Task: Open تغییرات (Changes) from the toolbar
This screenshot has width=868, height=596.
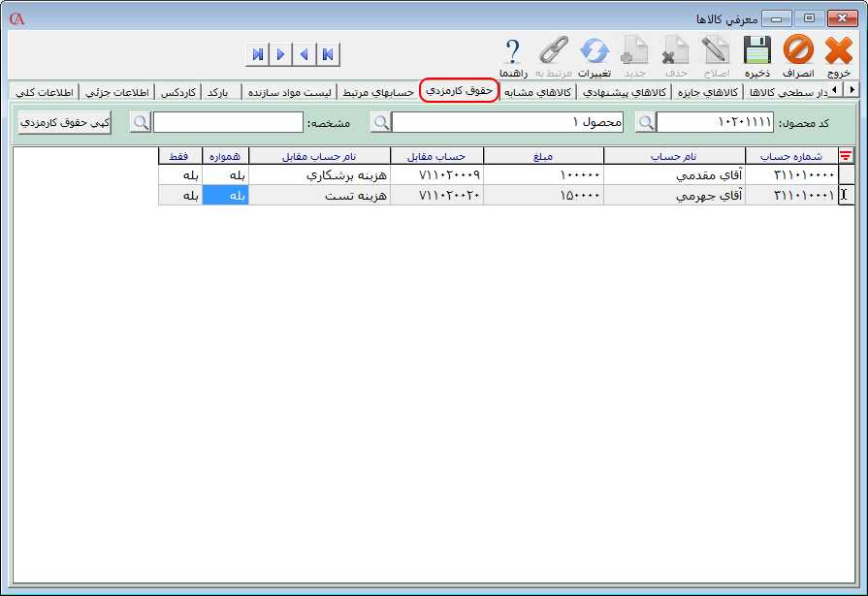Action: tap(594, 50)
